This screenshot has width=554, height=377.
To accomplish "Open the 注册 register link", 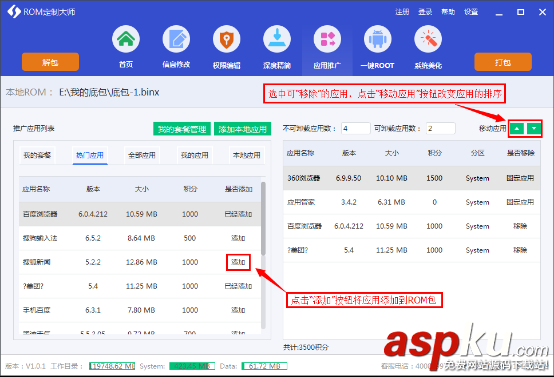I will [x=402, y=12].
